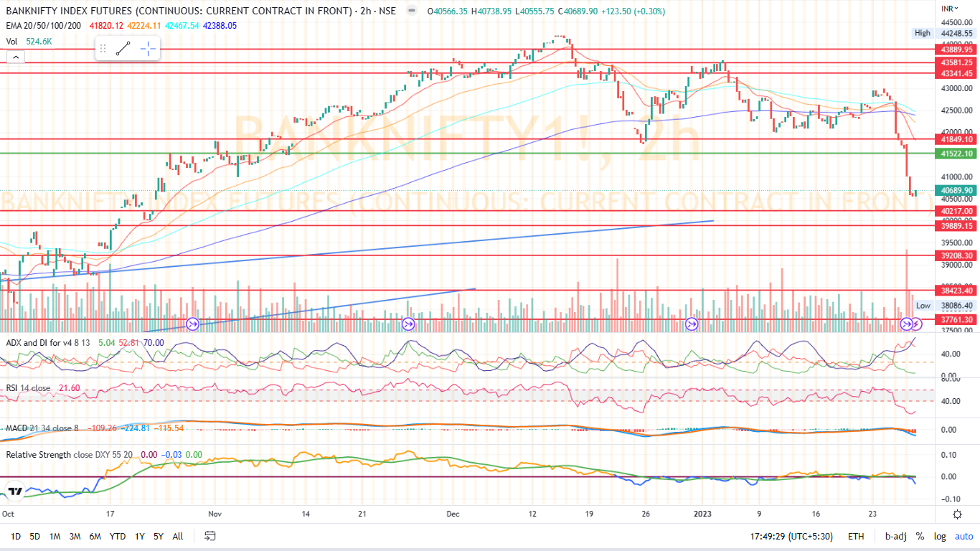Switch to 5D time range
Image resolution: width=980 pixels, height=551 pixels.
pyautogui.click(x=34, y=536)
